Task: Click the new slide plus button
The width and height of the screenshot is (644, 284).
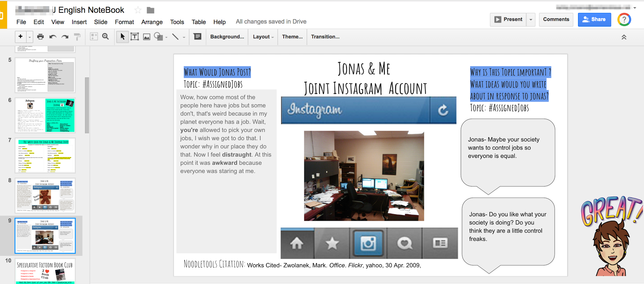Action: pos(21,37)
